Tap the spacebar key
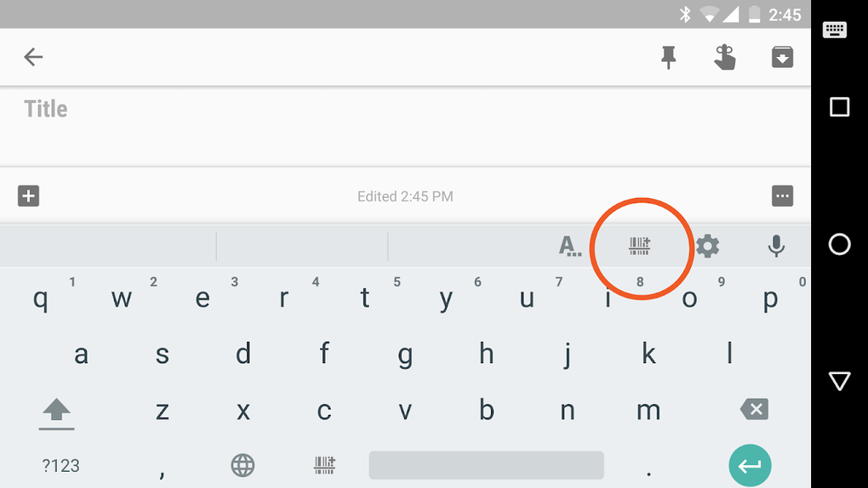The height and width of the screenshot is (488, 868). [x=486, y=465]
